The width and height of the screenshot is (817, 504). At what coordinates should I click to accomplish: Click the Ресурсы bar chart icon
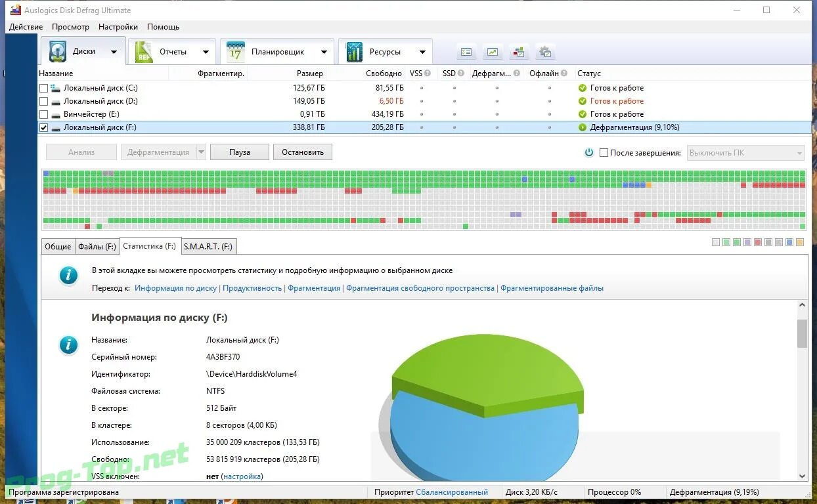click(x=355, y=52)
